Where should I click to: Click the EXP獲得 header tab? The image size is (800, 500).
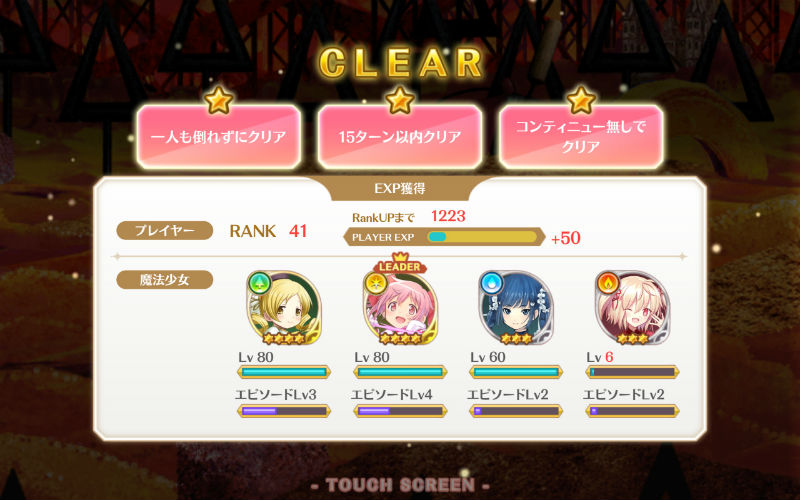coord(400,189)
